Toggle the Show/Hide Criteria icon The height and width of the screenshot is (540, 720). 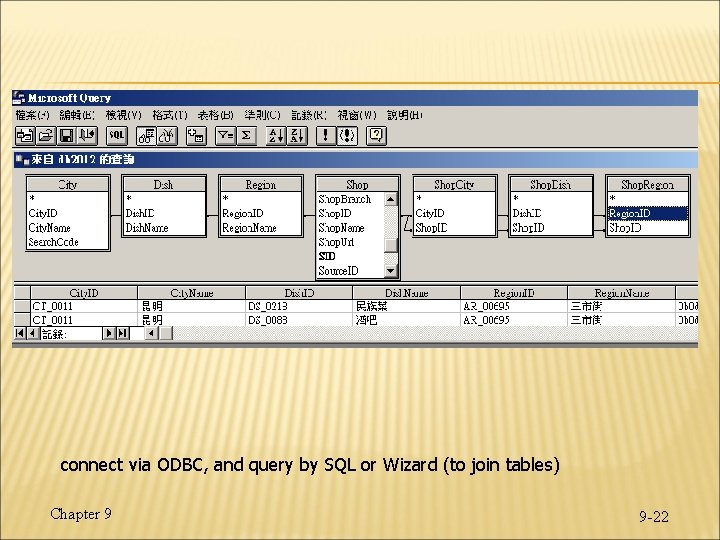(x=167, y=135)
